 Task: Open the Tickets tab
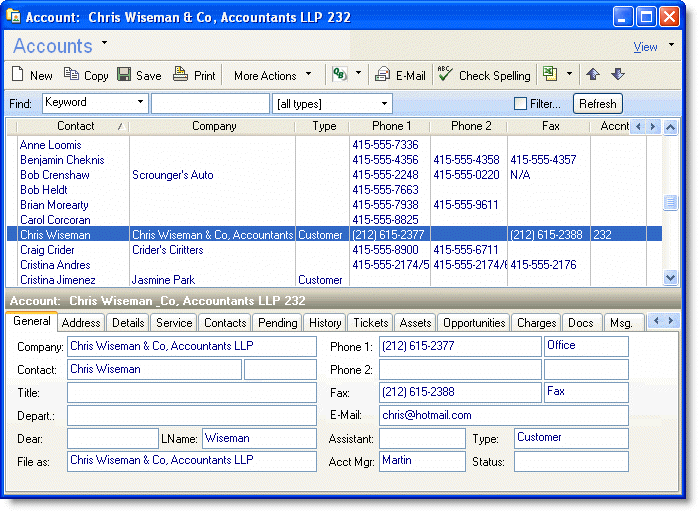[370, 323]
